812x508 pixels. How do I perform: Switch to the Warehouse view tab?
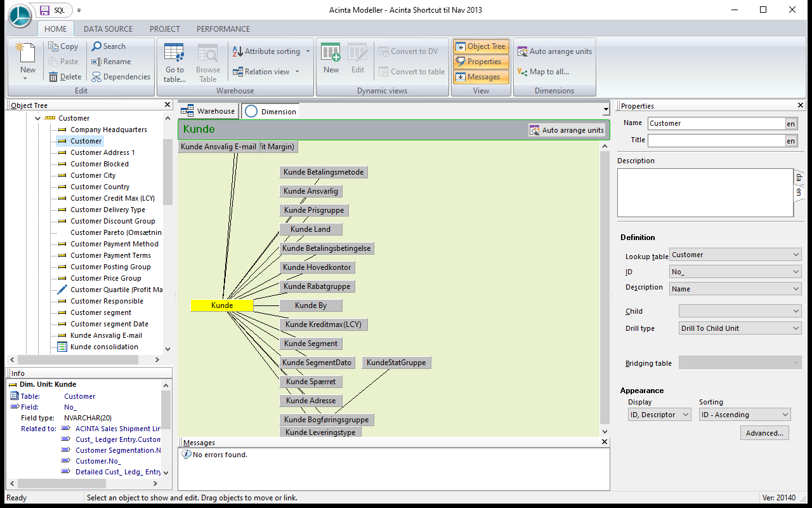(x=208, y=111)
